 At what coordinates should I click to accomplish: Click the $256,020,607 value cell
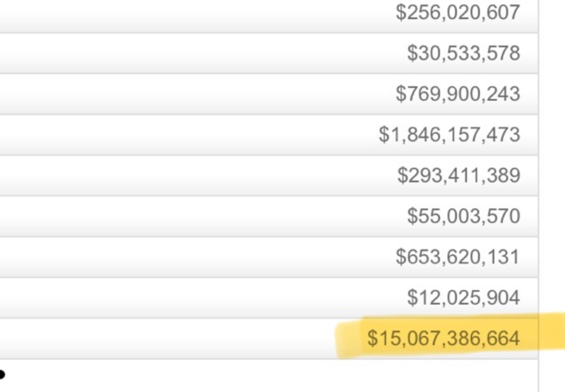point(458,12)
